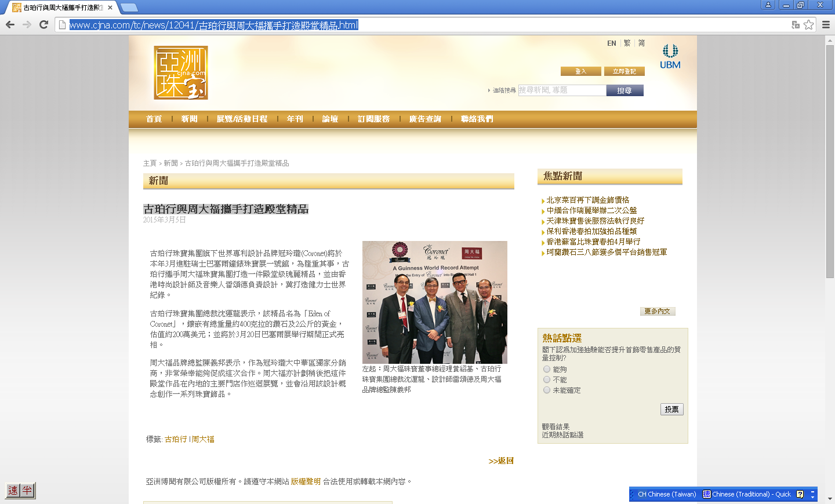Reload the page with the refresh icon
The width and height of the screenshot is (835, 504).
[x=43, y=24]
